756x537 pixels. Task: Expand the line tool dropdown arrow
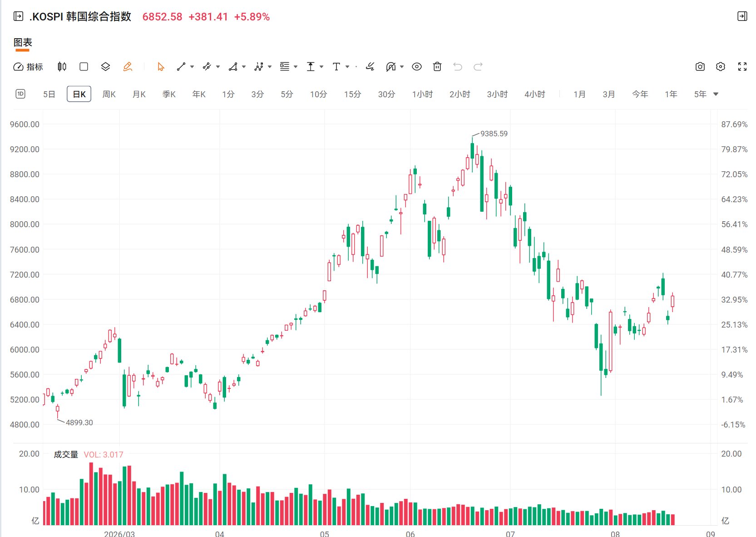(x=192, y=67)
